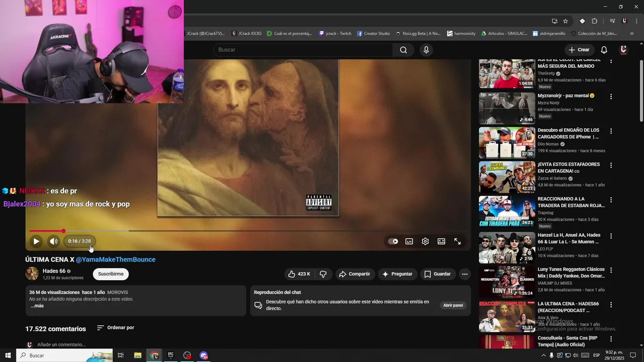Click into the Buscar search field
Viewport: 644px width, 362px height.
point(303,50)
